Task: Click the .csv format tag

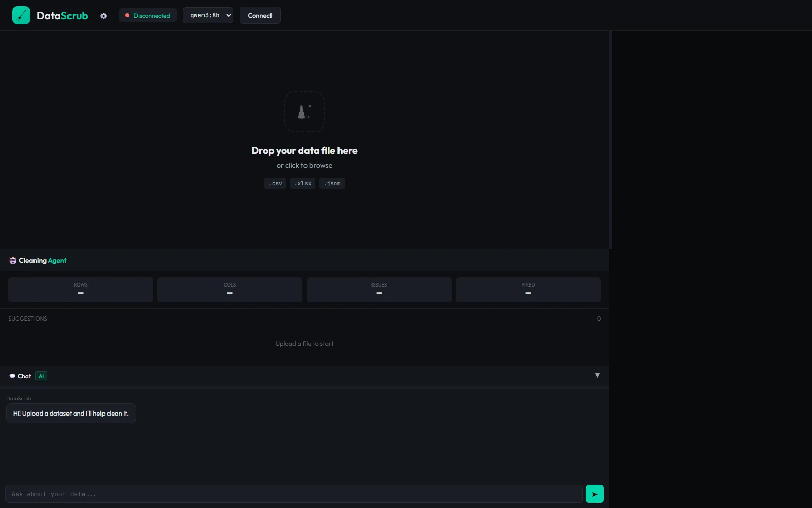Action: (x=275, y=183)
